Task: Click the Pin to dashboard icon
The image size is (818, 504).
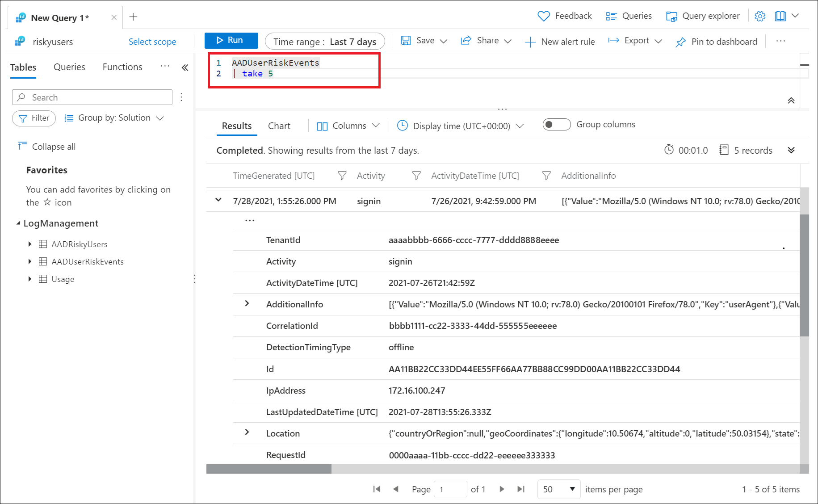Action: pyautogui.click(x=680, y=42)
